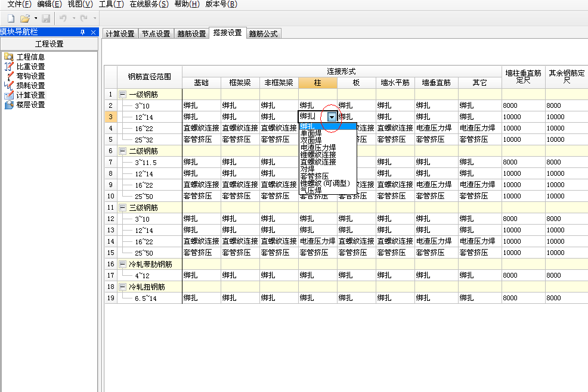Switch to the 节点设置 tab
Image resolution: width=588 pixels, height=392 pixels.
pos(156,34)
